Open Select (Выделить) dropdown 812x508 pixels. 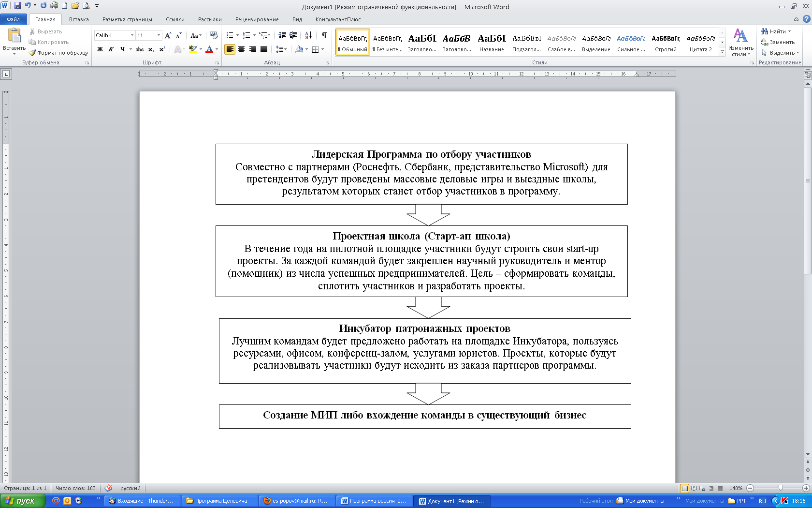780,53
